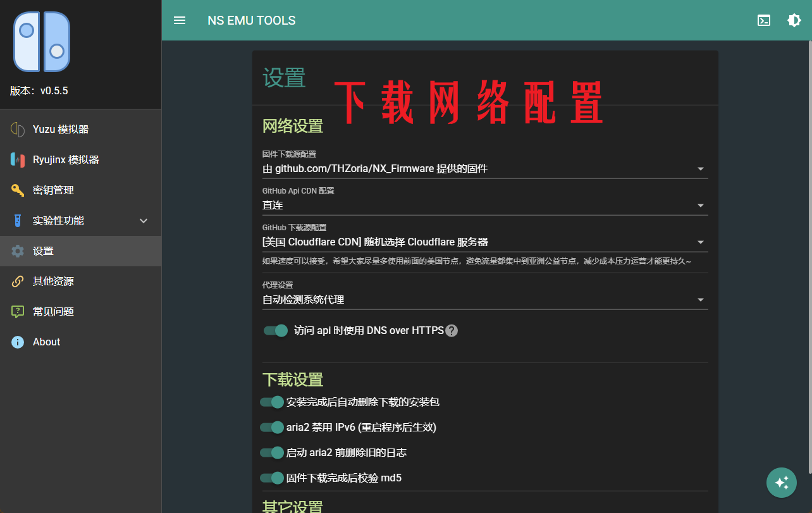The image size is (812, 513).
Task: Click the 其他资源 link
Action: point(53,281)
